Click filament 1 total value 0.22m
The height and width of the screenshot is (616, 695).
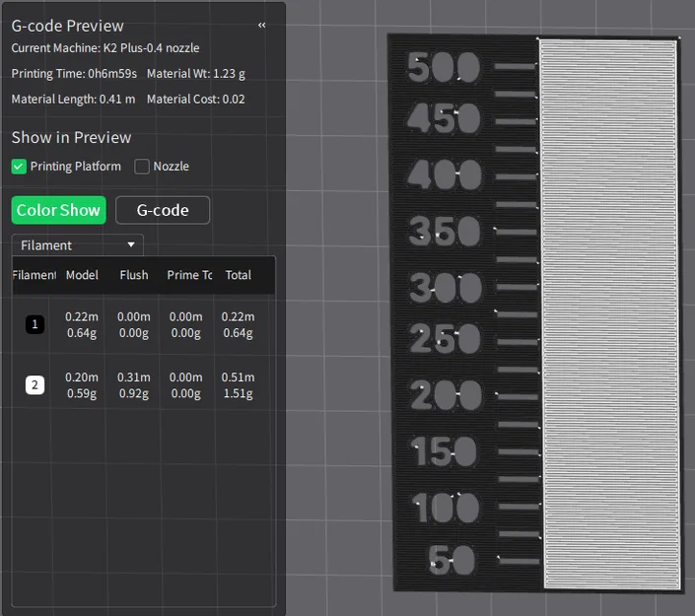[238, 316]
